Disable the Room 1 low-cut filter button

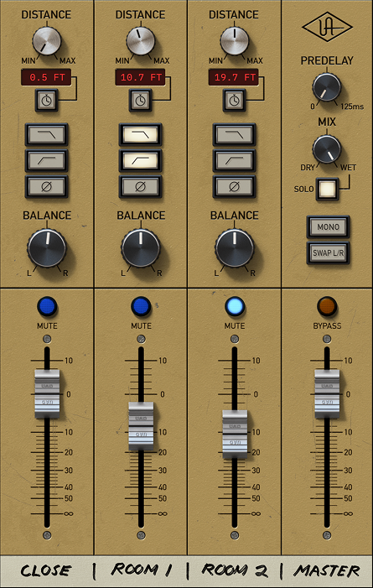click(140, 160)
